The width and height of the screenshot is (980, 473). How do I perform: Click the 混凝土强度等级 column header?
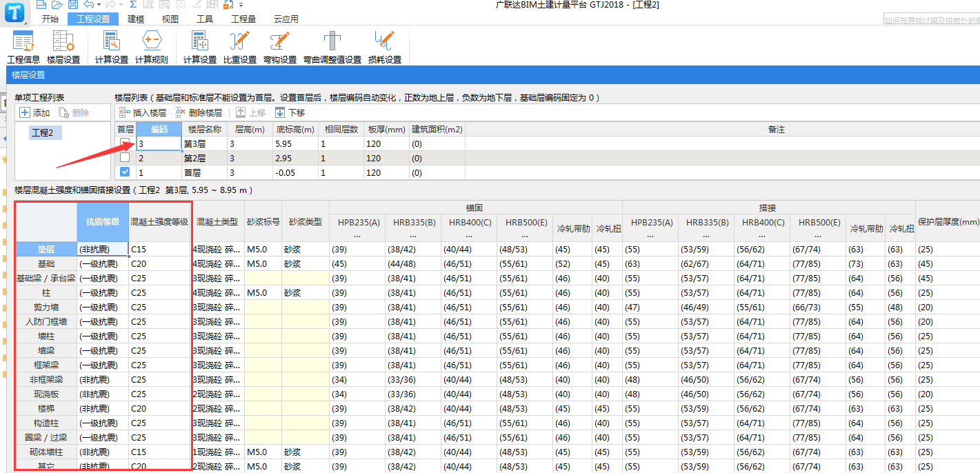tap(159, 221)
